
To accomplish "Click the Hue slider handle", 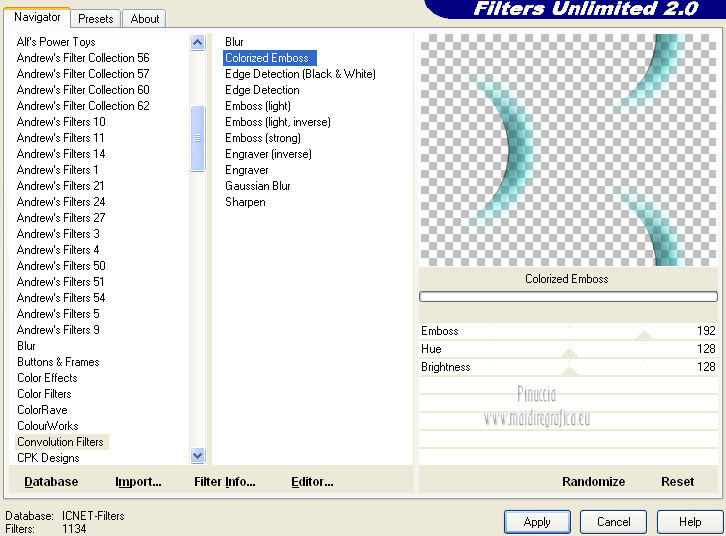I will click(x=569, y=354).
